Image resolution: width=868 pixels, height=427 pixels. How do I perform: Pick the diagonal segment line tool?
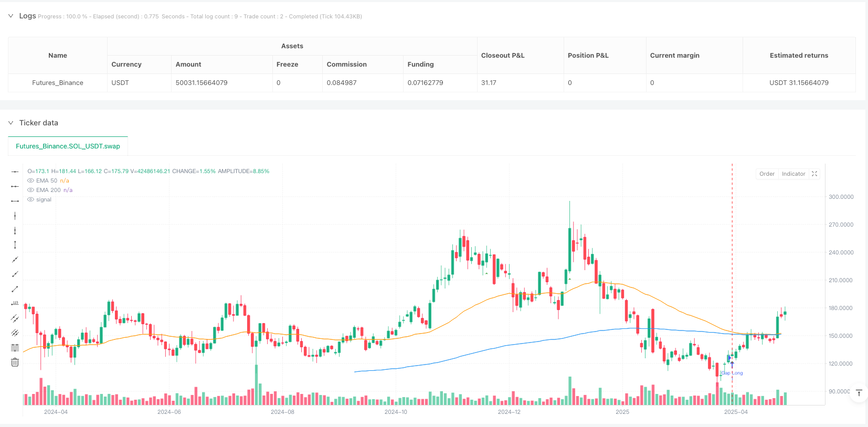15,289
